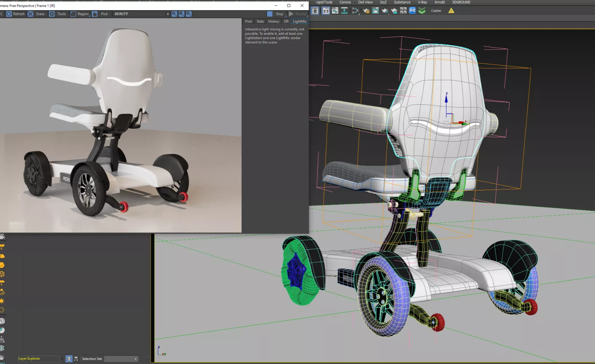Toggle sort by layer icon

pyautogui.click(x=69, y=359)
